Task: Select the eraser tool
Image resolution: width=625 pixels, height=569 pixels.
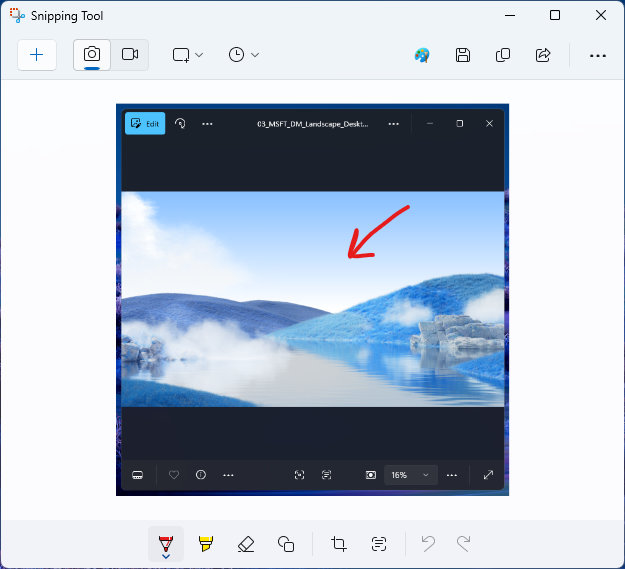Action: pos(246,543)
